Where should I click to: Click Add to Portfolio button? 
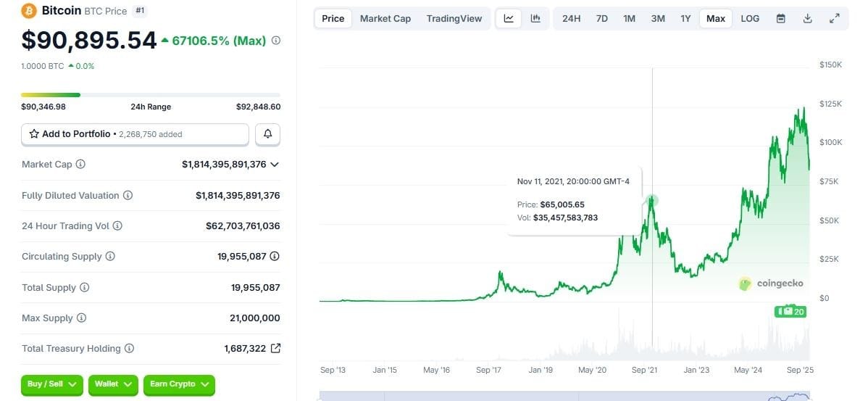(x=135, y=134)
